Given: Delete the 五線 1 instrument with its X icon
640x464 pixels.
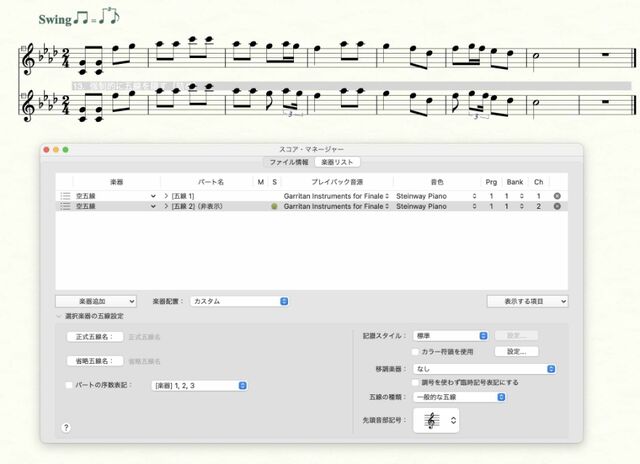Looking at the screenshot, I should point(557,196).
